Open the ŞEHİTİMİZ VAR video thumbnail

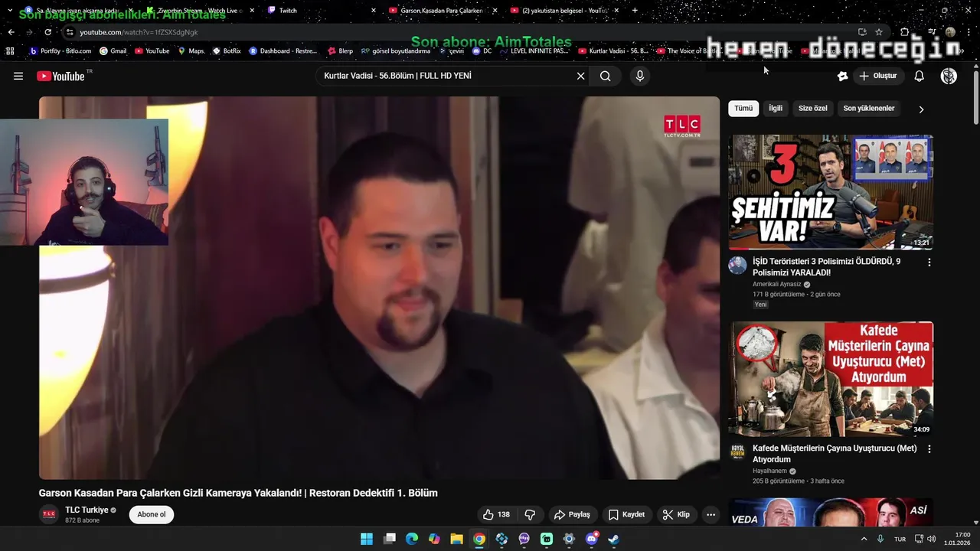coord(831,192)
